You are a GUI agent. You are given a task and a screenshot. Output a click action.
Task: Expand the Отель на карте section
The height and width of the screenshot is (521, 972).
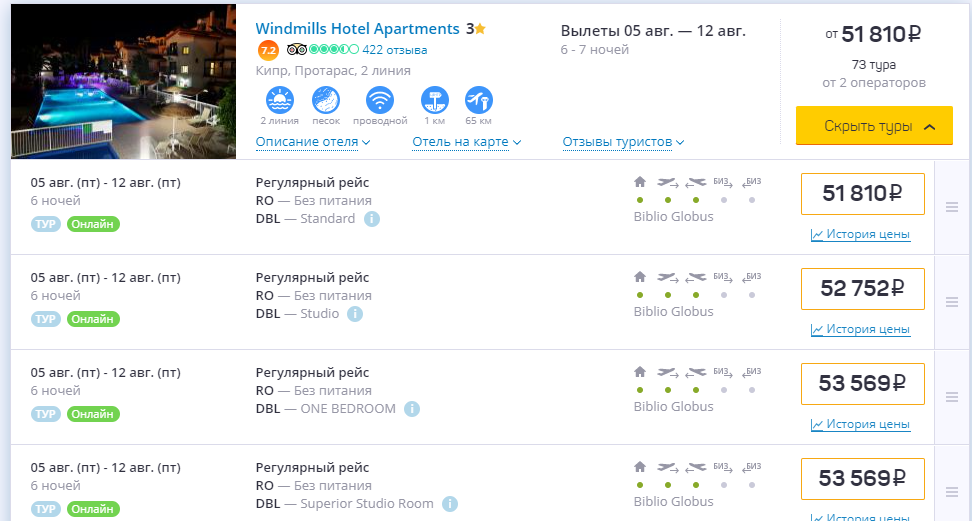pyautogui.click(x=467, y=142)
